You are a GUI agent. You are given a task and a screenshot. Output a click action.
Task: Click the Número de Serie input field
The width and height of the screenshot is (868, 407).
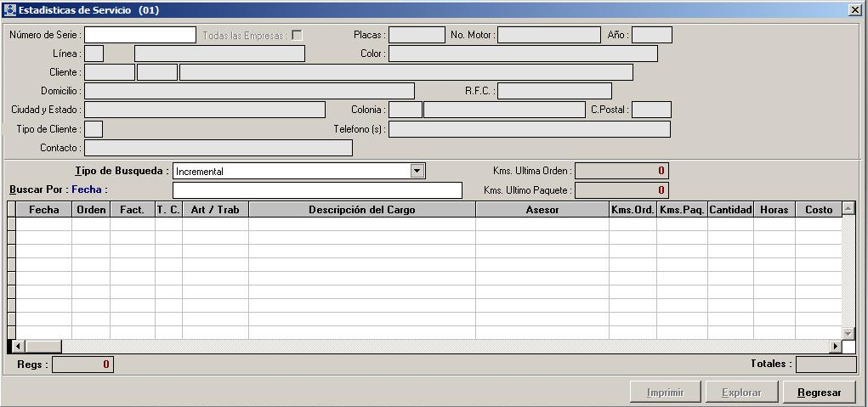[139, 35]
